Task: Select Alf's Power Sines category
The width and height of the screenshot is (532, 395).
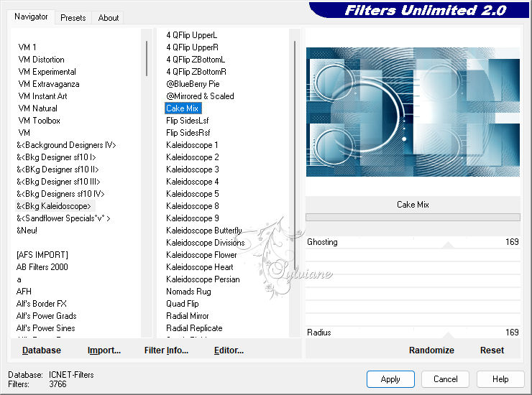Action: coord(45,328)
